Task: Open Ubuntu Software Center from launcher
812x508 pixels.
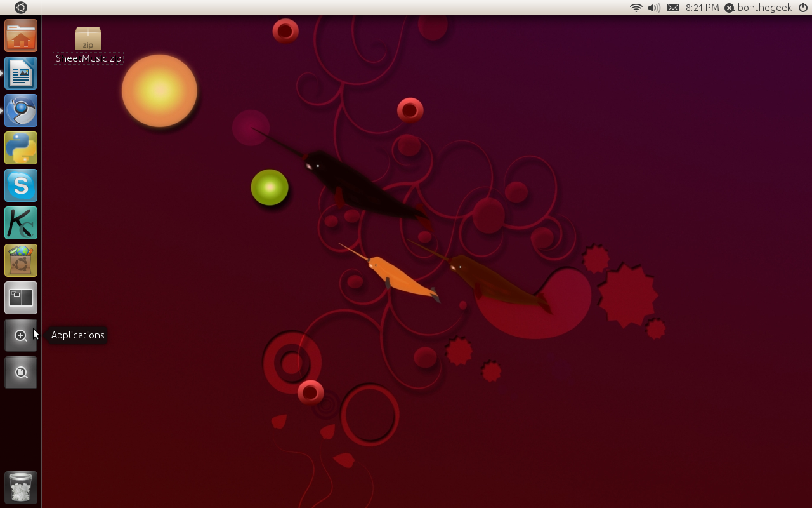Action: click(21, 260)
